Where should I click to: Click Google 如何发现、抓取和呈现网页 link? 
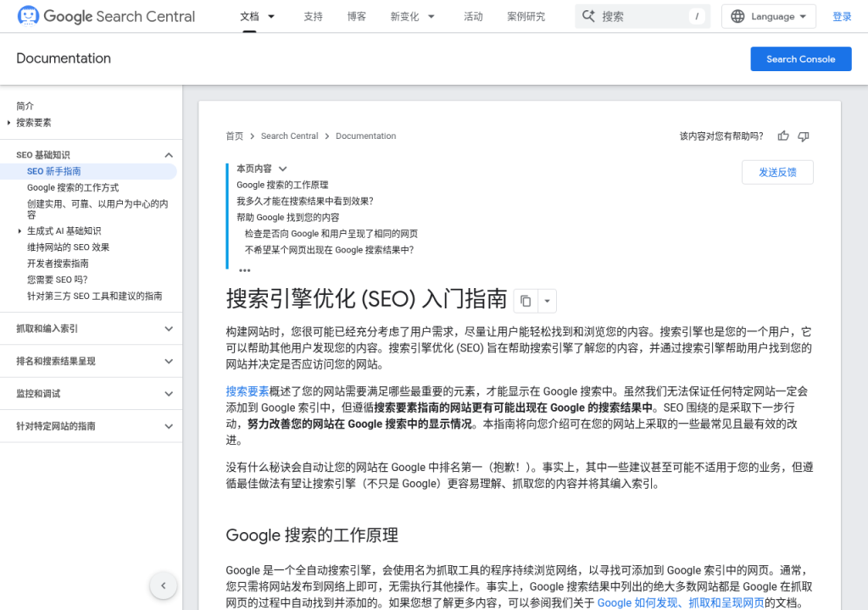681,603
